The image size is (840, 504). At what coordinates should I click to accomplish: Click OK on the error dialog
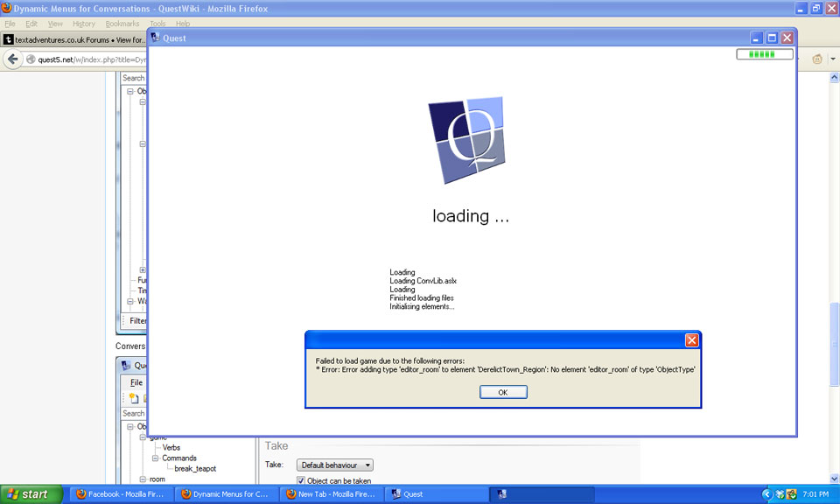[503, 392]
